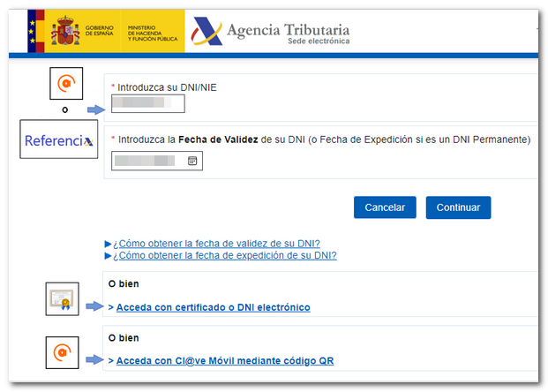The width and height of the screenshot is (548, 392).
Task: Open the calendar date picker icon
Action: tap(192, 162)
